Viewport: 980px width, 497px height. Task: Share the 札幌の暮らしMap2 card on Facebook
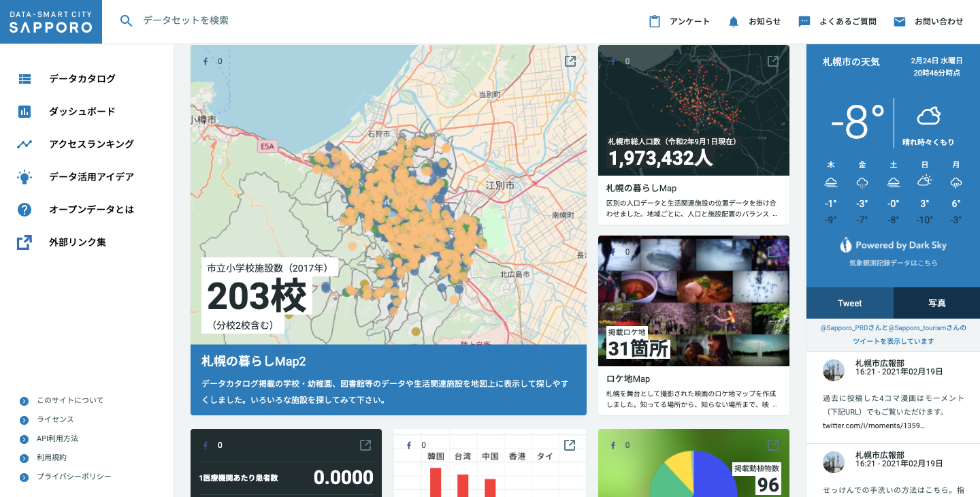click(206, 61)
